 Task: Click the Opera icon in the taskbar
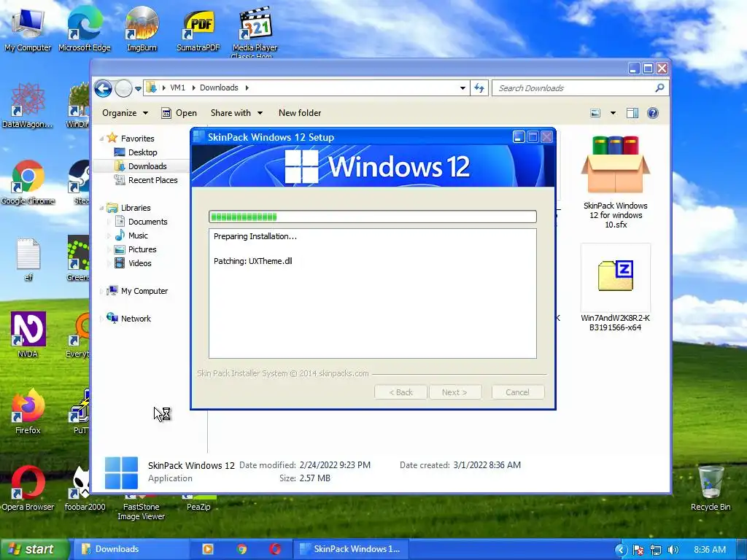coord(275,549)
